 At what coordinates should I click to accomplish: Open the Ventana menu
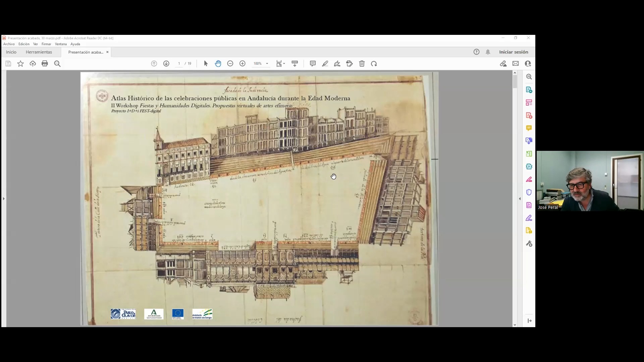(61, 44)
